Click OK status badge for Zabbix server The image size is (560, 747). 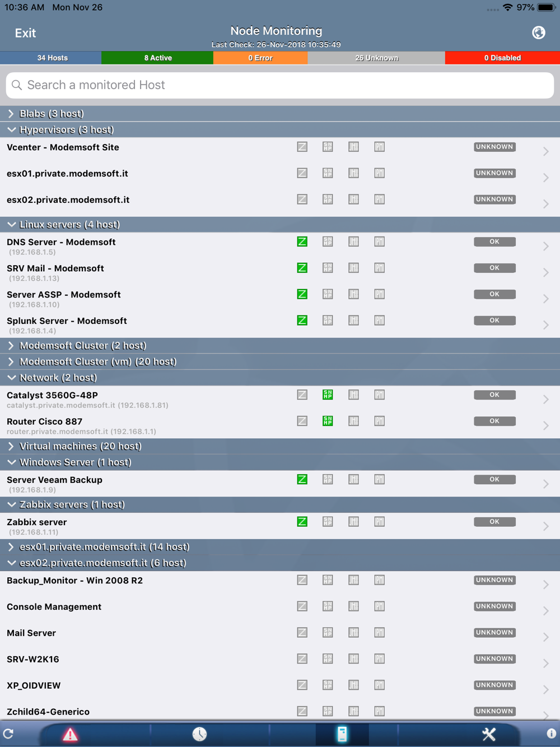pyautogui.click(x=494, y=522)
